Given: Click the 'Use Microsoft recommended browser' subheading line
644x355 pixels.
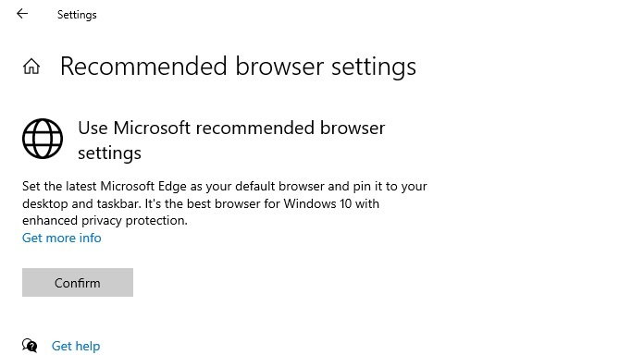Looking at the screenshot, I should tap(231, 129).
